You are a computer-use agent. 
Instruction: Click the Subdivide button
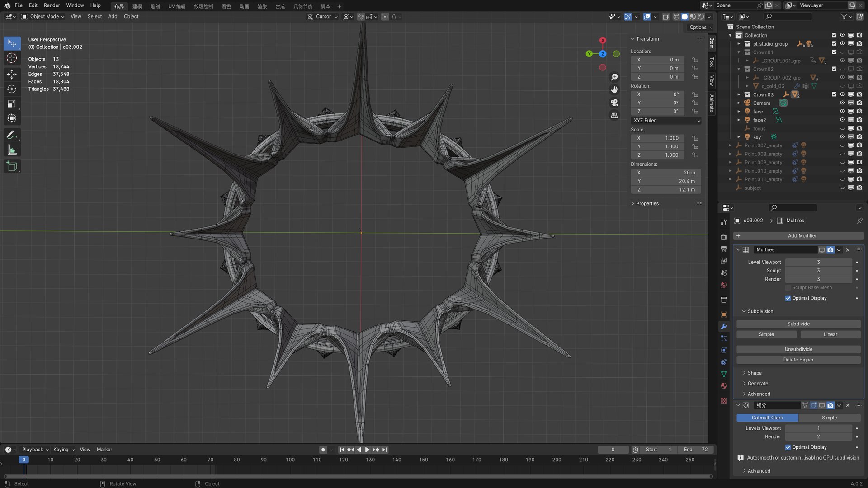pos(798,324)
